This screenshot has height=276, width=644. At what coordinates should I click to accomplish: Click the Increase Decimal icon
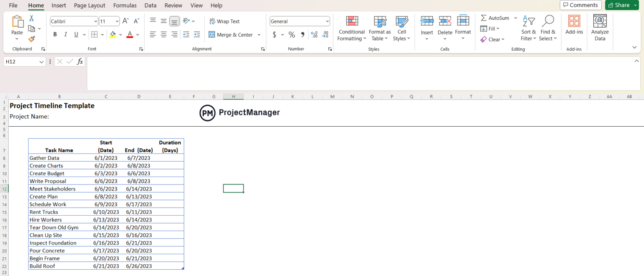click(314, 34)
